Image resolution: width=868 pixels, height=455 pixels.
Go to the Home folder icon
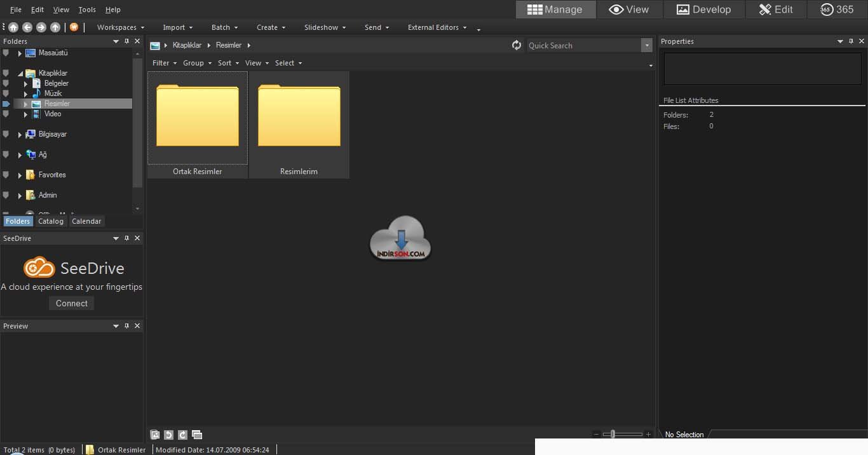(x=13, y=27)
